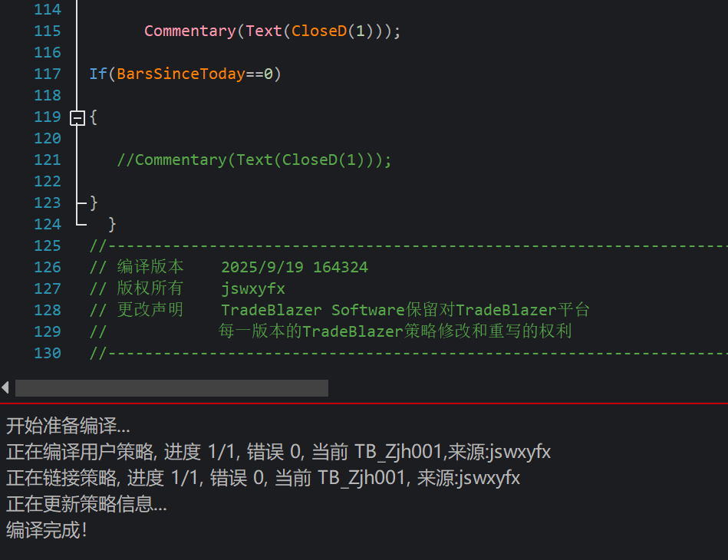Select the 正在链接策略 output line
The width and height of the screenshot is (728, 560).
click(x=262, y=478)
